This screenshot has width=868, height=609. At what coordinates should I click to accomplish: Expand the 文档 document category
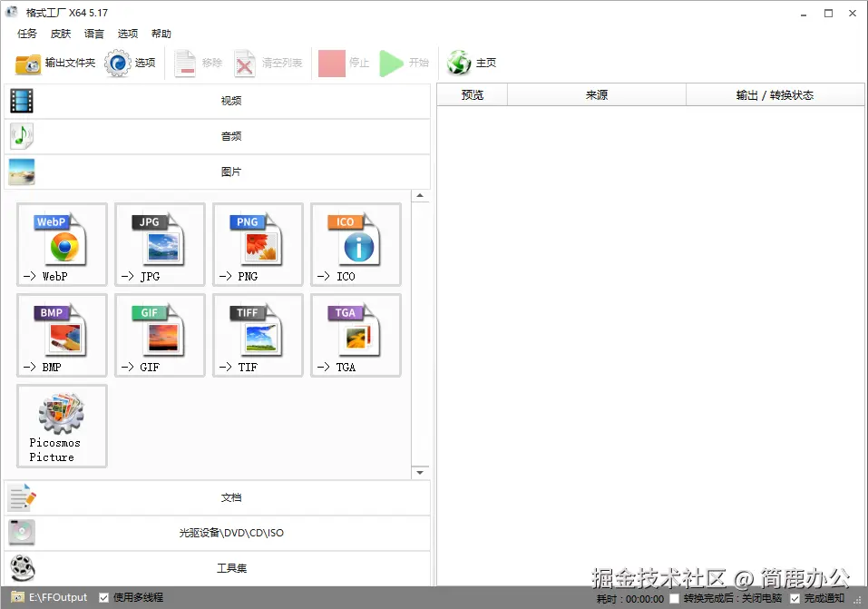point(217,497)
